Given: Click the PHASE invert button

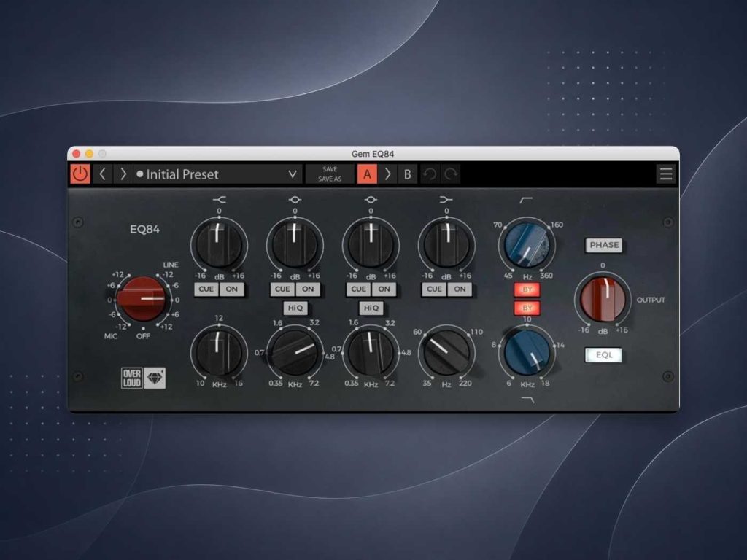Looking at the screenshot, I should click(x=603, y=245).
